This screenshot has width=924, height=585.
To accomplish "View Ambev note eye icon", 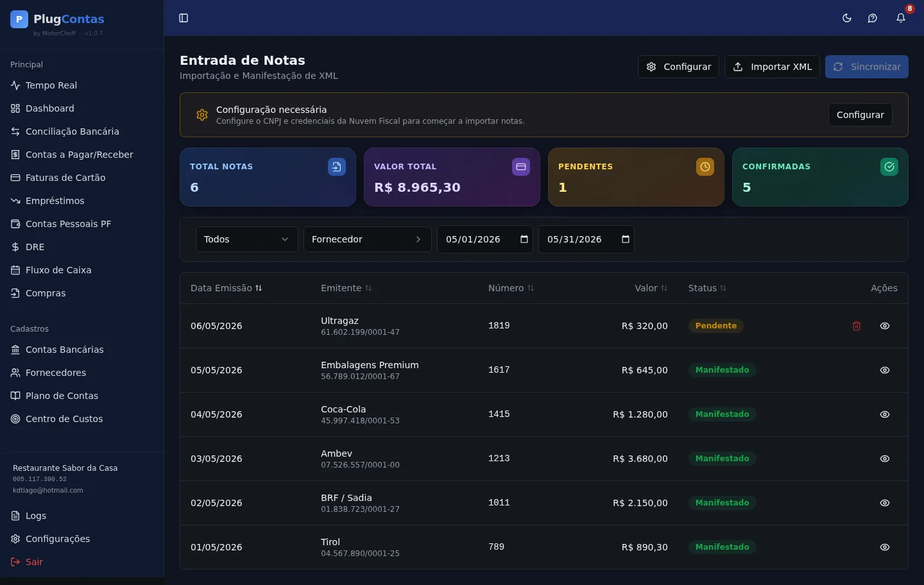I will pos(885,459).
